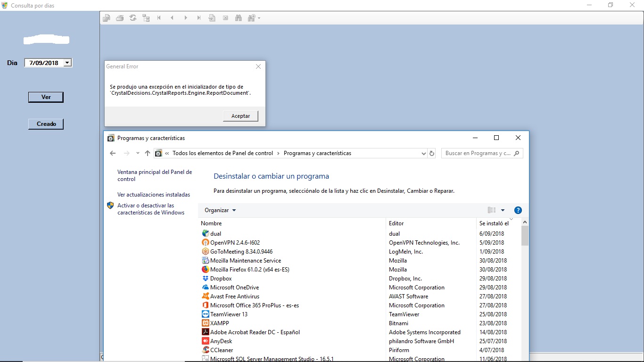644x362 pixels.
Task: Click the Go to Page icon
Action: coord(212,18)
